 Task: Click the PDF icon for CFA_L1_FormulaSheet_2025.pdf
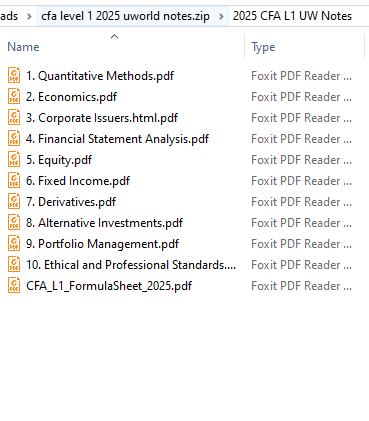[x=14, y=285]
